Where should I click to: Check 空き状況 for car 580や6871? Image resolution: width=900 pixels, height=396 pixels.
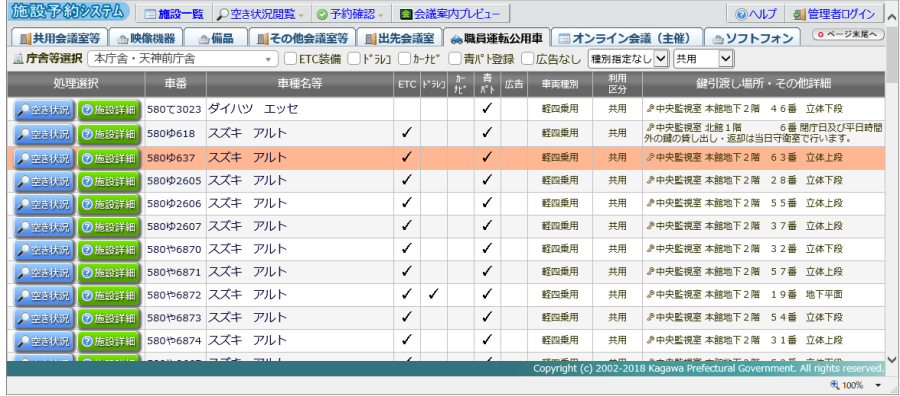44,272
